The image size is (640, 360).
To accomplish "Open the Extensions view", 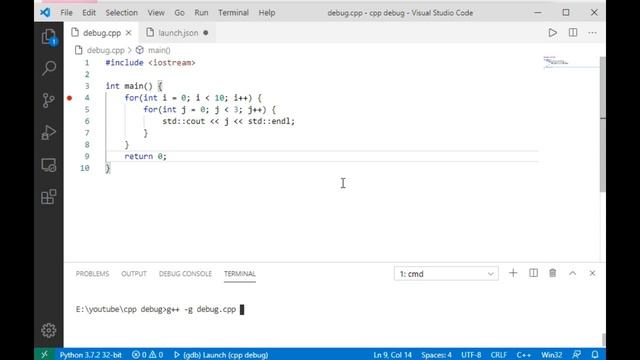I will click(x=49, y=197).
